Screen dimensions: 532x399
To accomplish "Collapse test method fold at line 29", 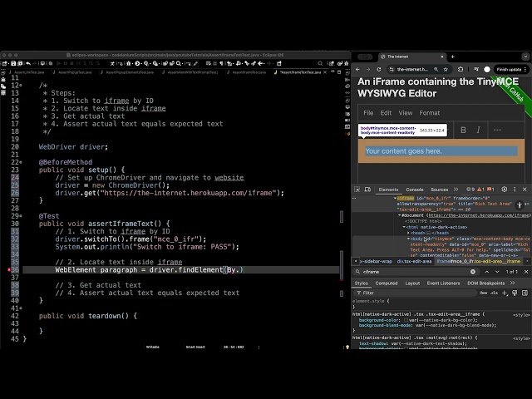I will tap(21, 216).
